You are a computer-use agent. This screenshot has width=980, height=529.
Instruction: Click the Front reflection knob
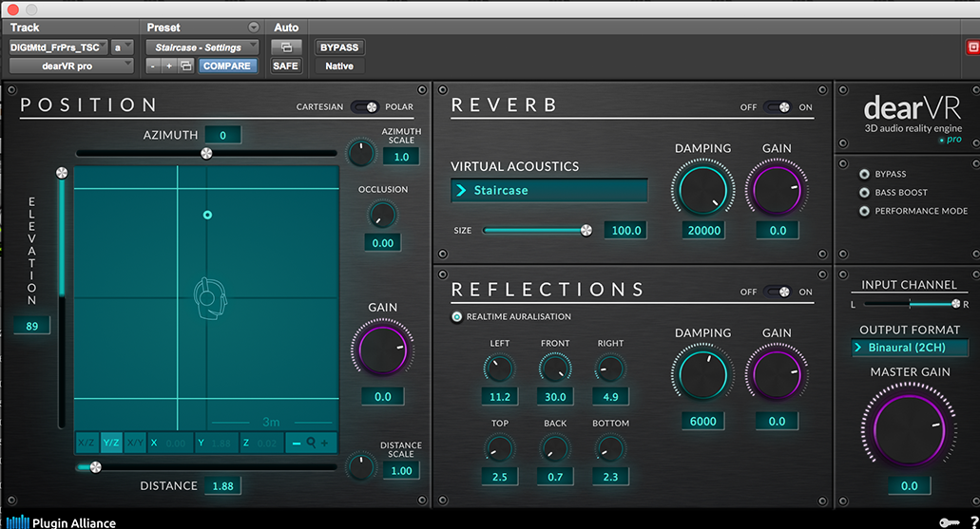click(554, 368)
